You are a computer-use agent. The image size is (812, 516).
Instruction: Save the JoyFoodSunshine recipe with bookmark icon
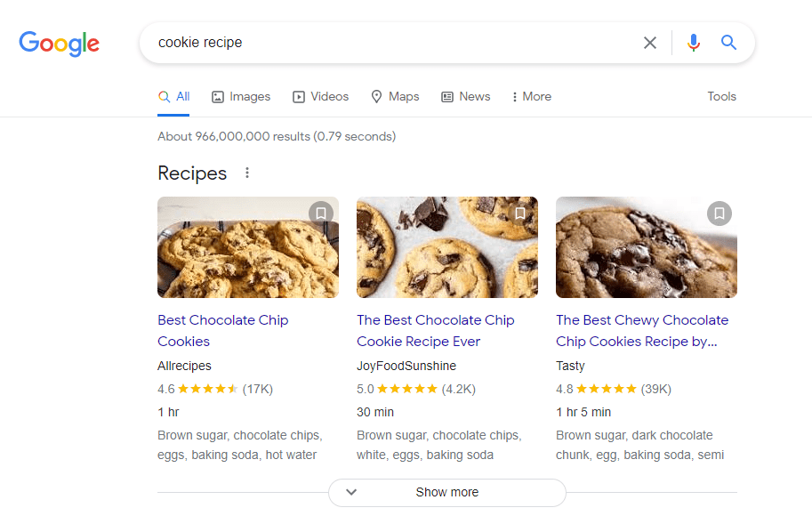click(x=519, y=213)
